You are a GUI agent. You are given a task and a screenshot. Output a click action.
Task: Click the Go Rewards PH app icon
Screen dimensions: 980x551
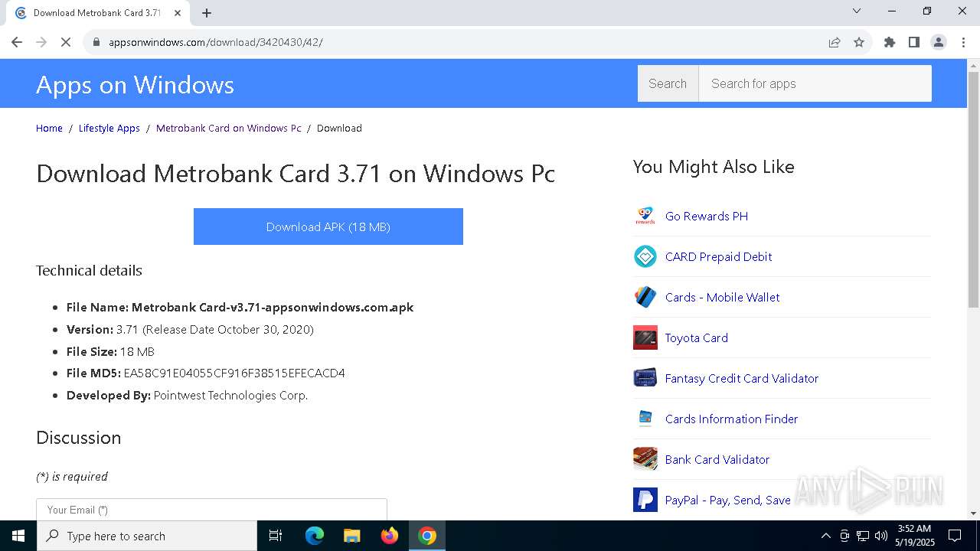(645, 216)
